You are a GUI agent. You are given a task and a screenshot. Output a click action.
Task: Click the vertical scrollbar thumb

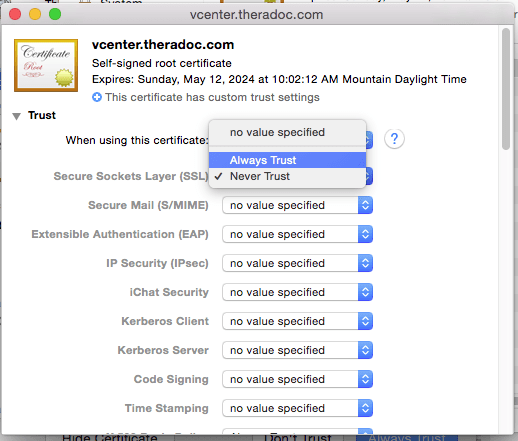506,89
